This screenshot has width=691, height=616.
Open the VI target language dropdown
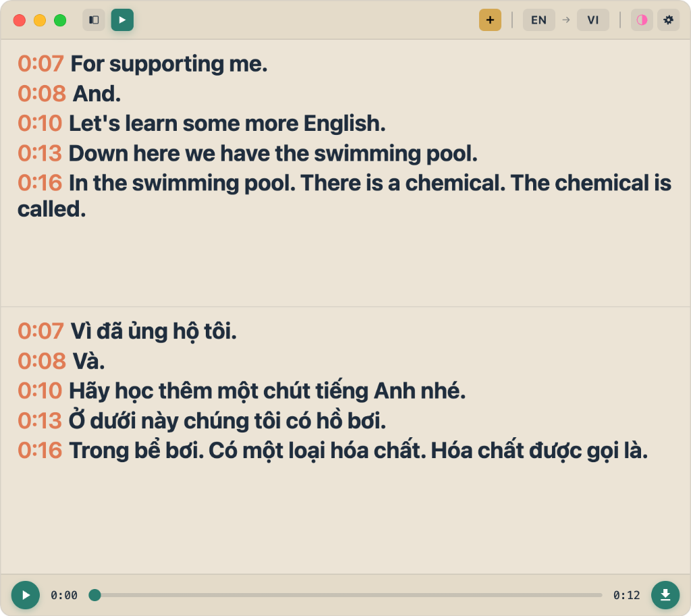click(x=592, y=20)
